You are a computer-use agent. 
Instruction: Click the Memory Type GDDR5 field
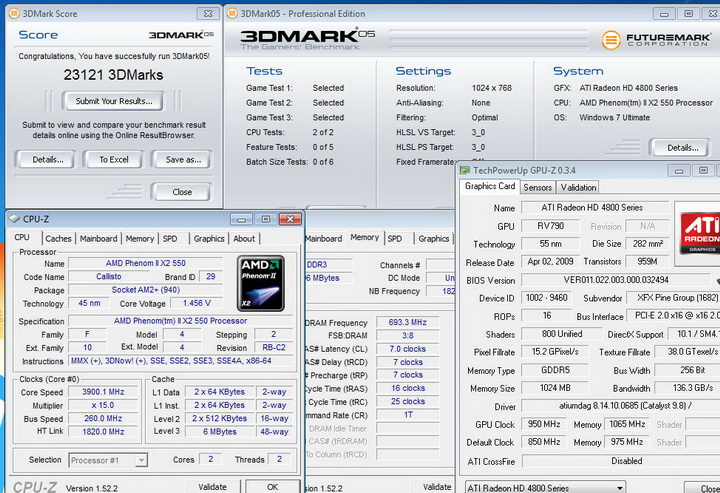[x=555, y=370]
